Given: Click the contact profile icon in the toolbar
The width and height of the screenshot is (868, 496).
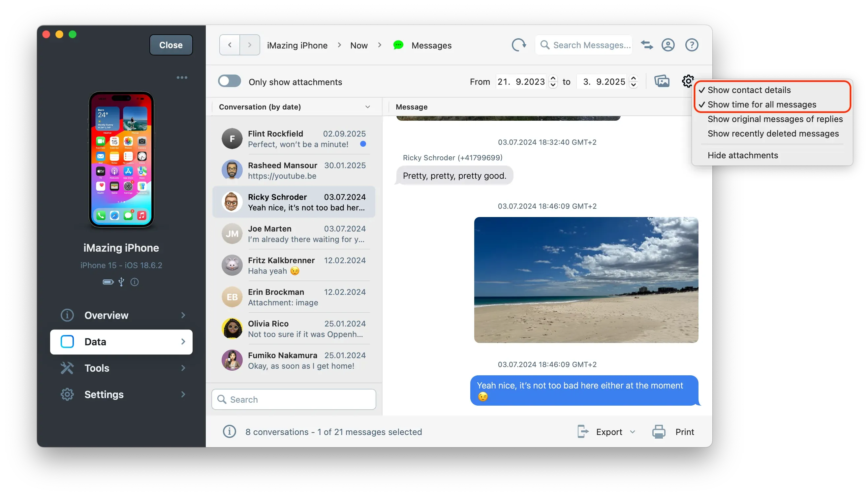Looking at the screenshot, I should (668, 45).
